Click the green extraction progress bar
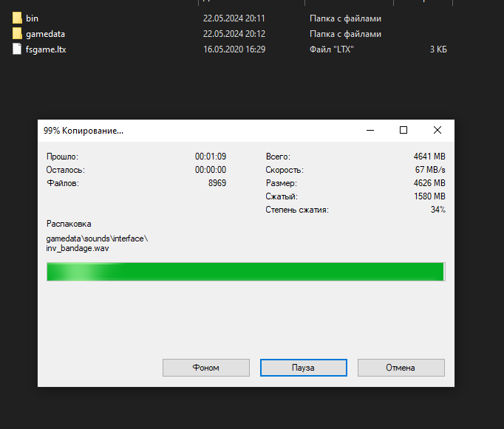 pyautogui.click(x=246, y=272)
